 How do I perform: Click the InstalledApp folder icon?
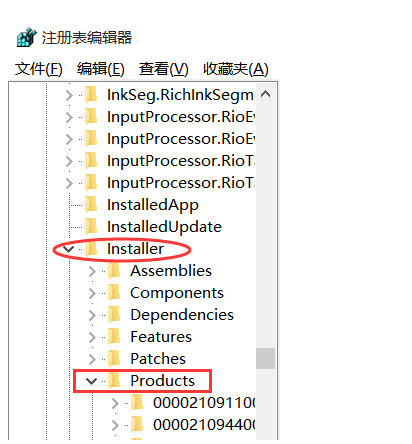[x=91, y=205]
